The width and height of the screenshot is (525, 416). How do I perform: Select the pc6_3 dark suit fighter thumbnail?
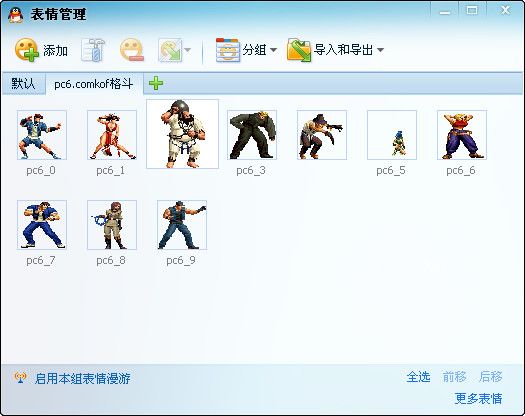(252, 135)
